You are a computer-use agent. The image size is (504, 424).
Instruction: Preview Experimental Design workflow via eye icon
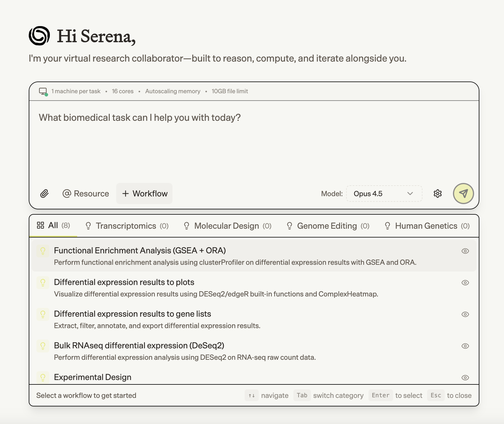[465, 378]
